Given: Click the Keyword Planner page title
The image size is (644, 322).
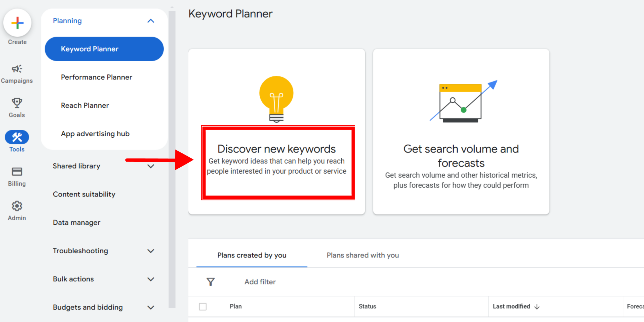Looking at the screenshot, I should (230, 14).
